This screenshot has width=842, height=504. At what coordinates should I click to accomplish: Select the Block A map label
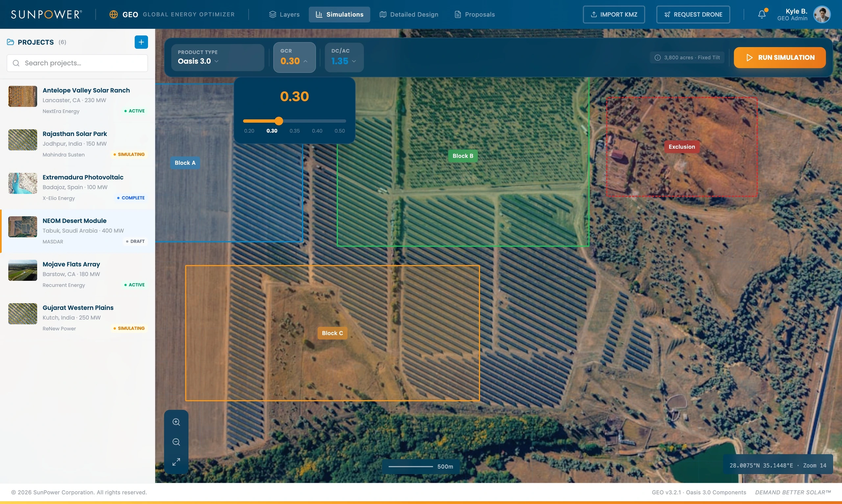click(x=185, y=163)
